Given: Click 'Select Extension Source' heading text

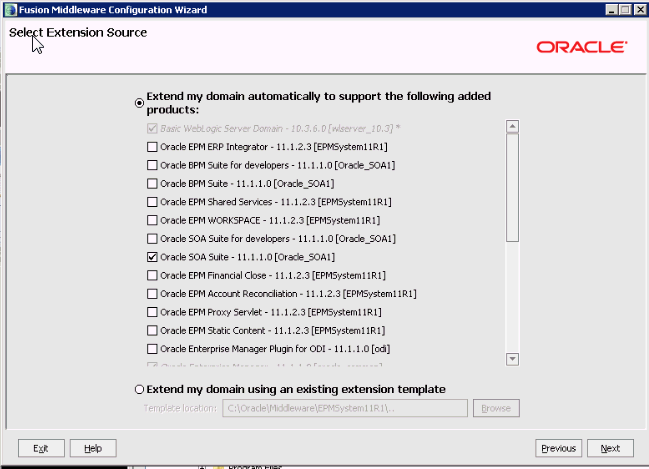Looking at the screenshot, I should coord(78,32).
